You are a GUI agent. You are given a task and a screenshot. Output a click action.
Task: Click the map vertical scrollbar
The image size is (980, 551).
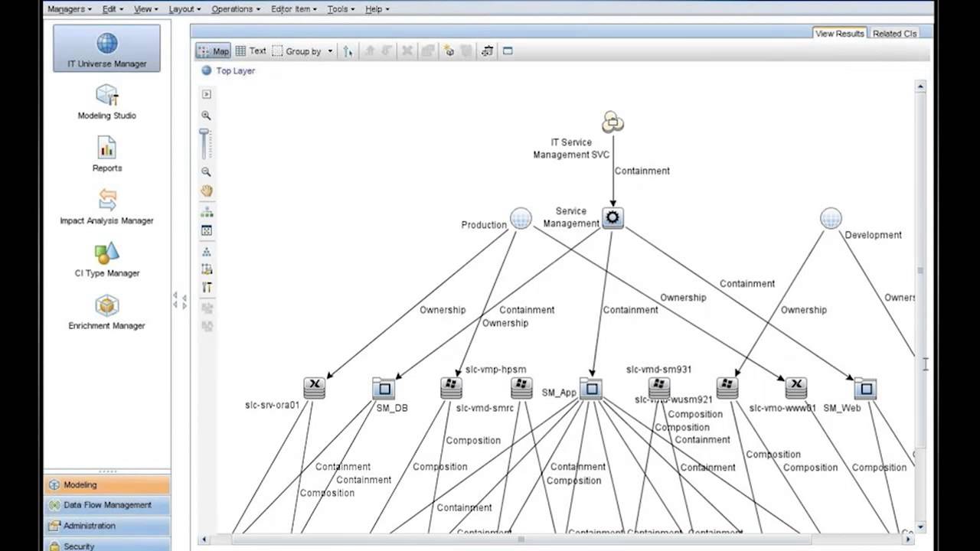[x=921, y=269]
